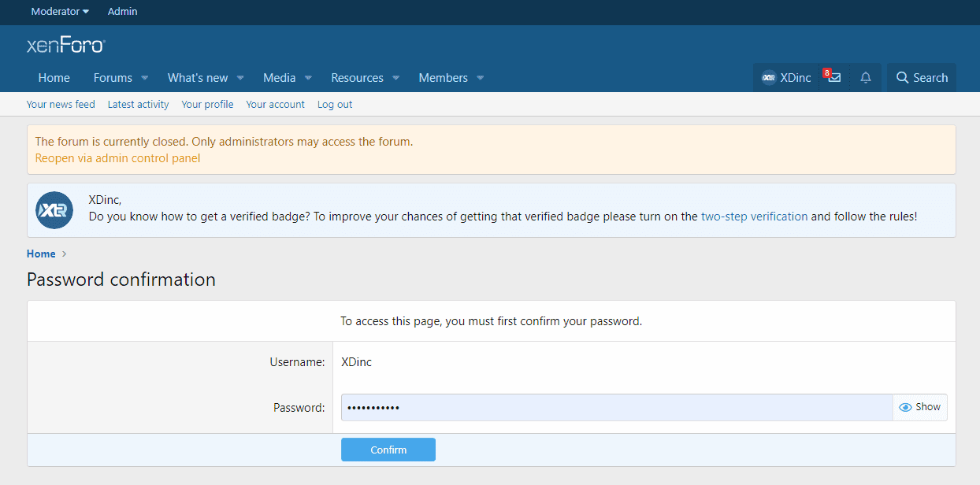Image resolution: width=980 pixels, height=485 pixels.
Task: Expand the Resources menu arrow
Action: 395,78
